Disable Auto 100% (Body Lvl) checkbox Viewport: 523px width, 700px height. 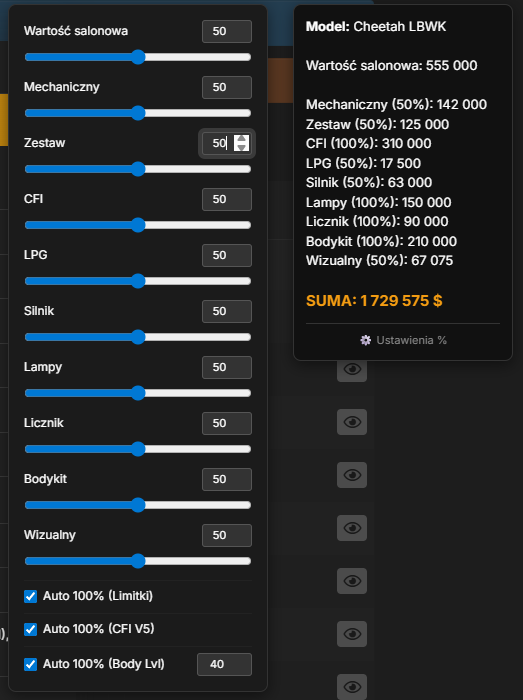tap(30, 664)
